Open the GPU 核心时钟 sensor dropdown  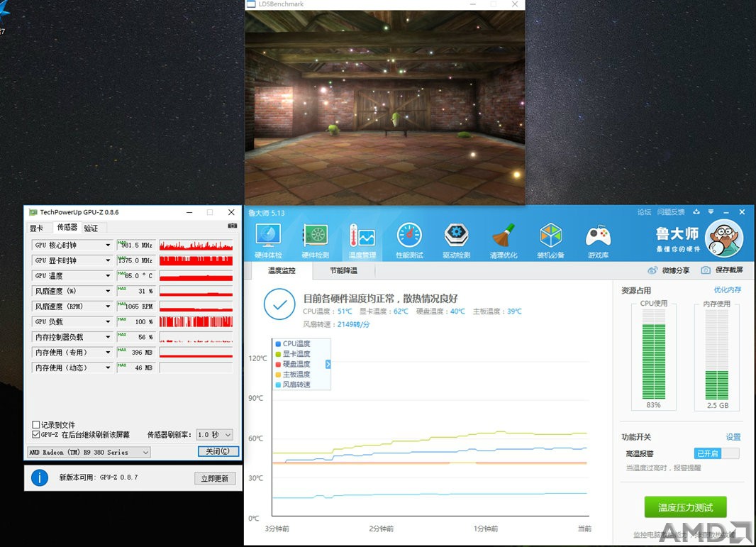click(108, 245)
